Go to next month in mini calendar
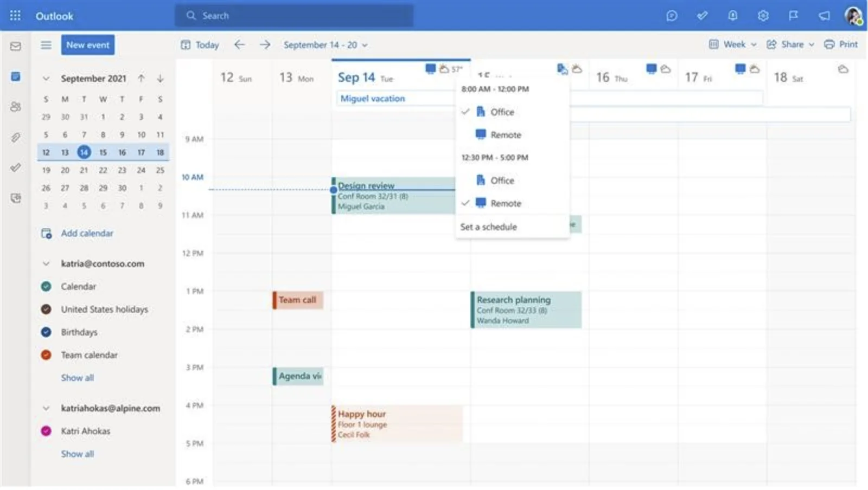Image resolution: width=868 pixels, height=490 pixels. (x=160, y=78)
